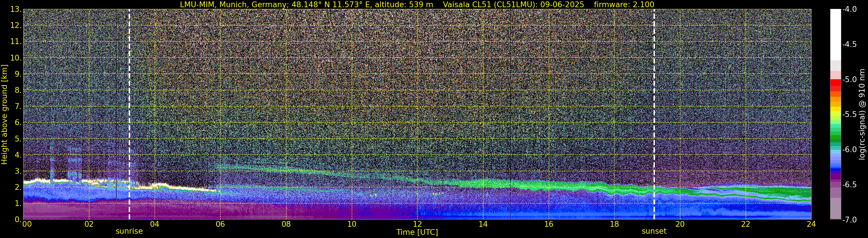868x238 pixels.
Task: Click the white dashed sunrise marker line
Action: (x=129, y=114)
